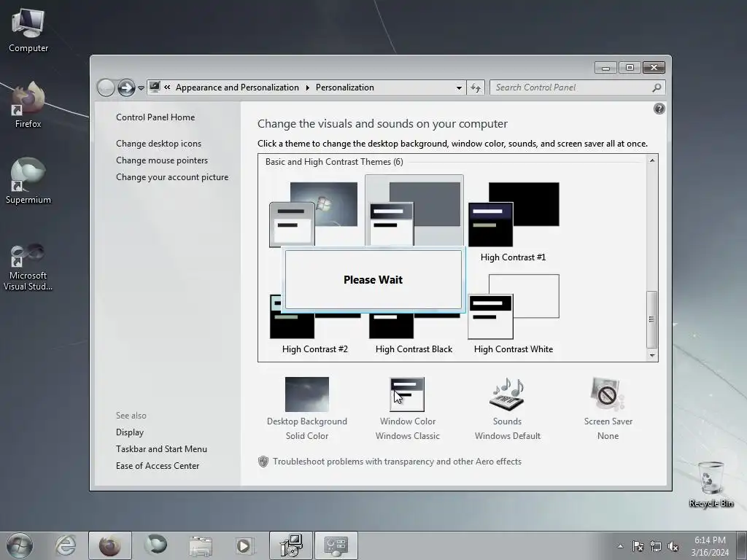Screen dimensions: 747x560
Task: Open Ease of Access Center
Action: pos(158,466)
